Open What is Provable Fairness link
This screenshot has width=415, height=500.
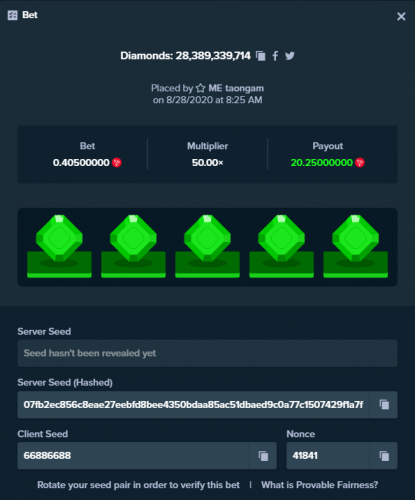click(320, 485)
